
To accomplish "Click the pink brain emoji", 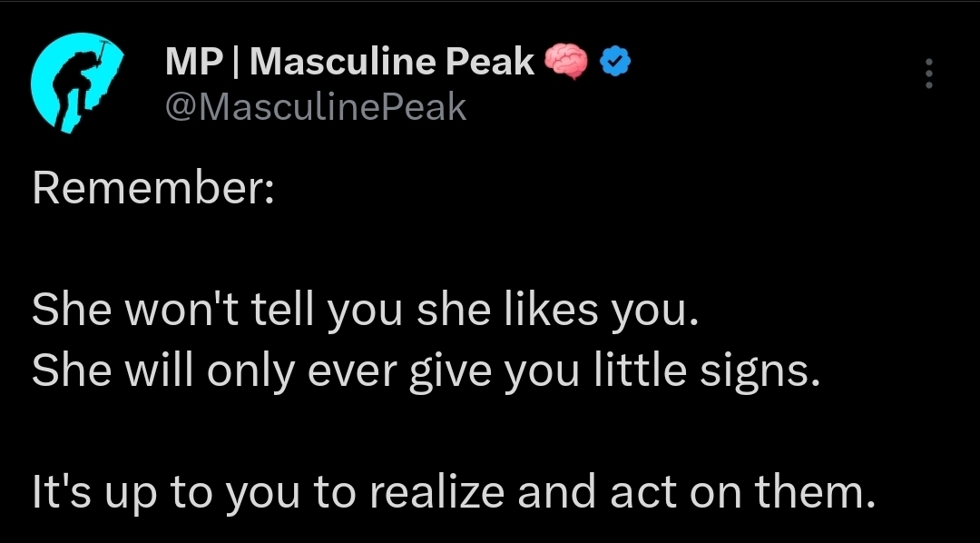I will pyautogui.click(x=566, y=62).
